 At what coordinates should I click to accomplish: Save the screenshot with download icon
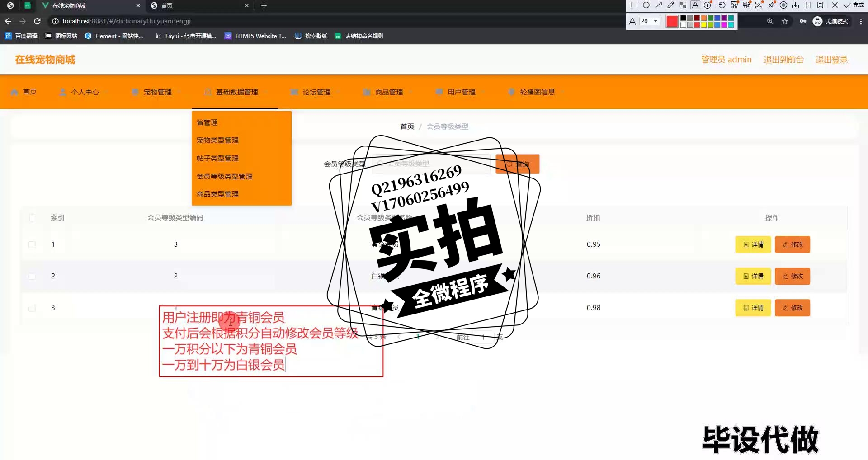click(796, 5)
